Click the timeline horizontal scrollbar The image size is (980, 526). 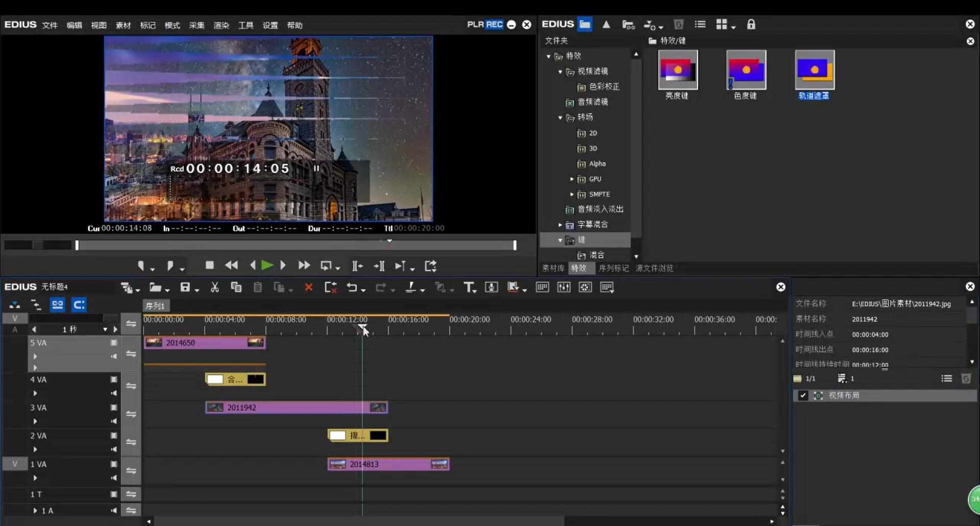[x=359, y=521]
